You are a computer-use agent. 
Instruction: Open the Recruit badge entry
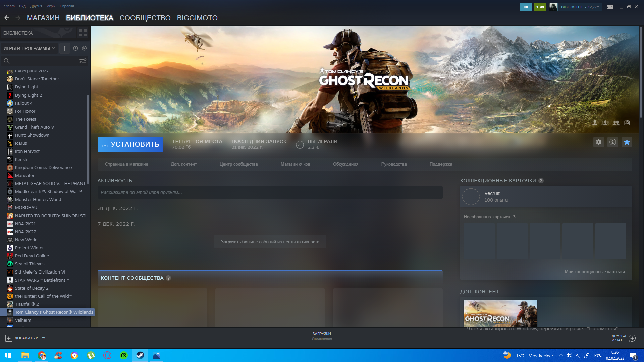click(x=546, y=197)
